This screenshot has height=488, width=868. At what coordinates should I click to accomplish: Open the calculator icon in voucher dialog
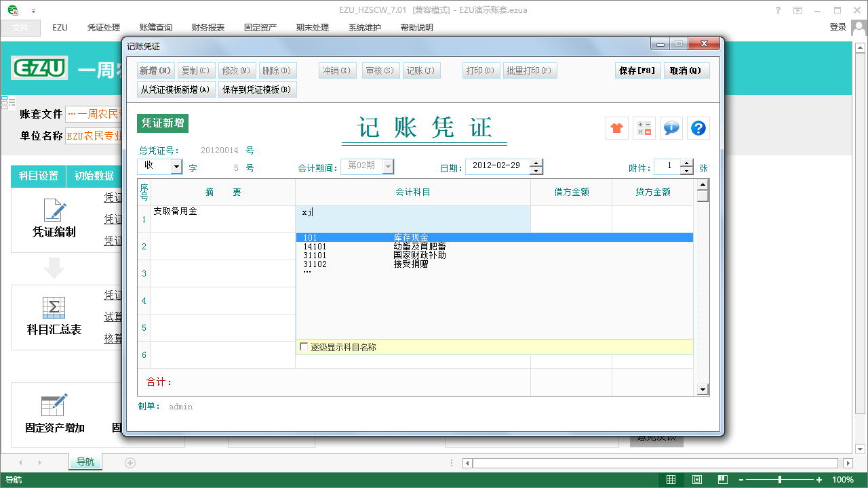coord(644,127)
